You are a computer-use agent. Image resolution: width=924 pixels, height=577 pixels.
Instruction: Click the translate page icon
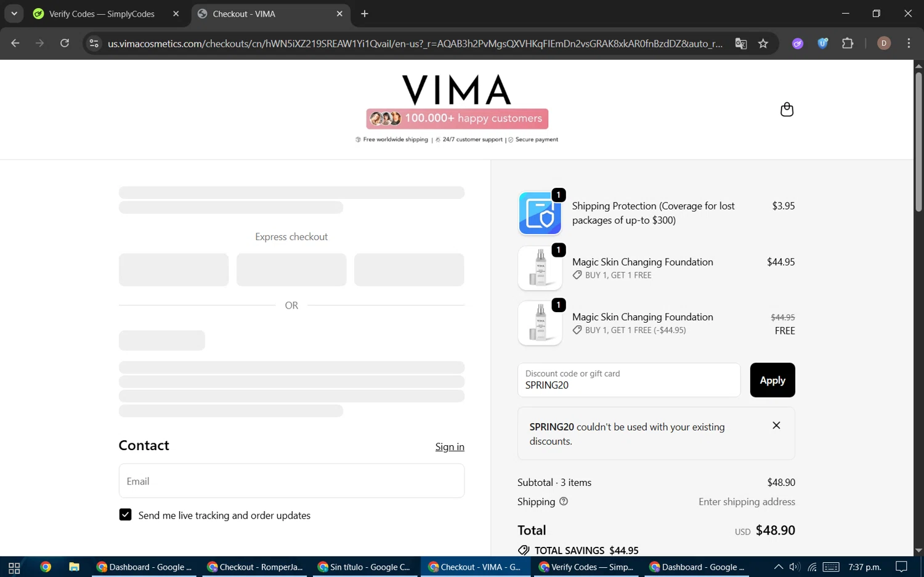741,43
